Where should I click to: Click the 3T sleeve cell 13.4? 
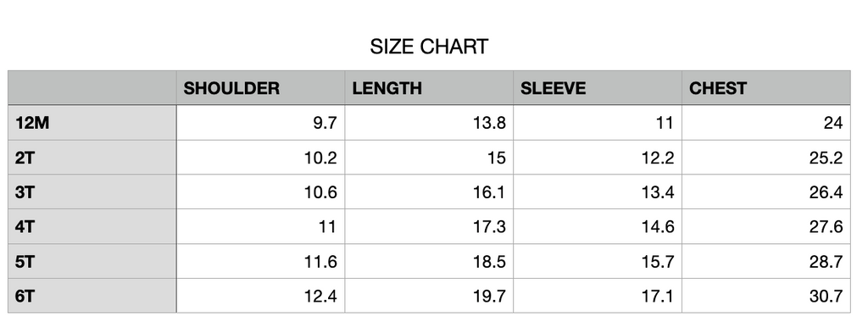(x=598, y=192)
